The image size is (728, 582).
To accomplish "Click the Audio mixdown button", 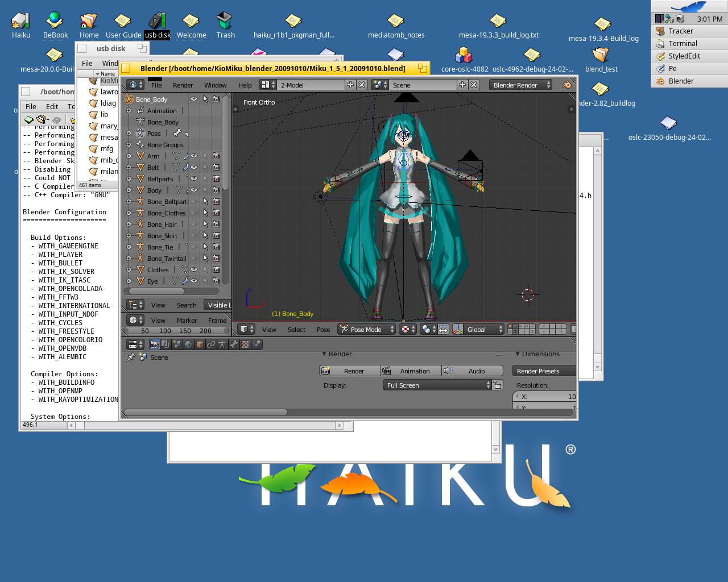I will (472, 371).
